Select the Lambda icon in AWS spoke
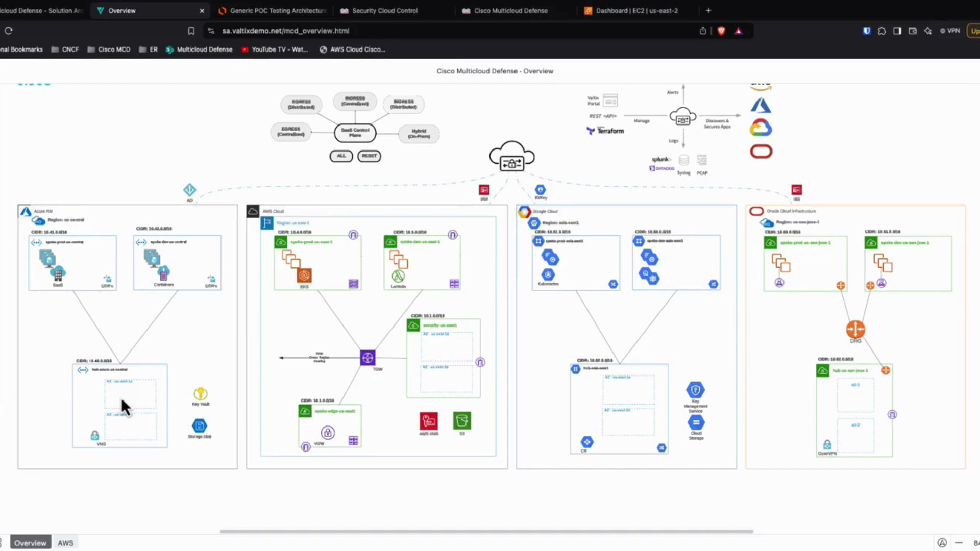This screenshot has height=551, width=980. pos(398,276)
